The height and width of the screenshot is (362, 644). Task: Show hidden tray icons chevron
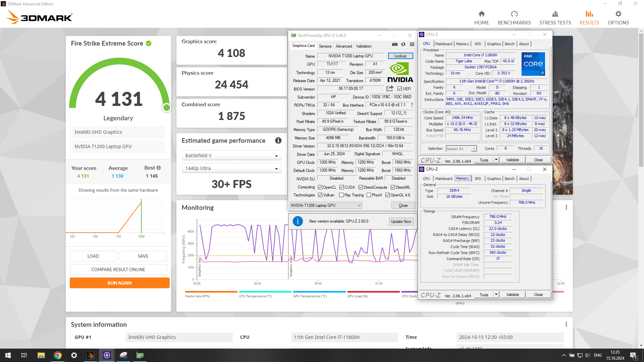coord(563,355)
